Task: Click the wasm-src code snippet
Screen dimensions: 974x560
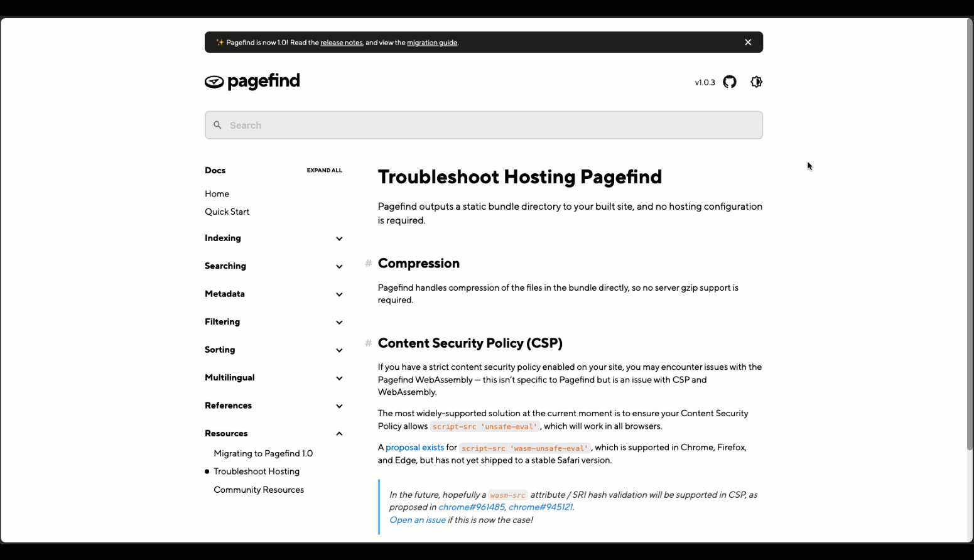Action: 507,495
